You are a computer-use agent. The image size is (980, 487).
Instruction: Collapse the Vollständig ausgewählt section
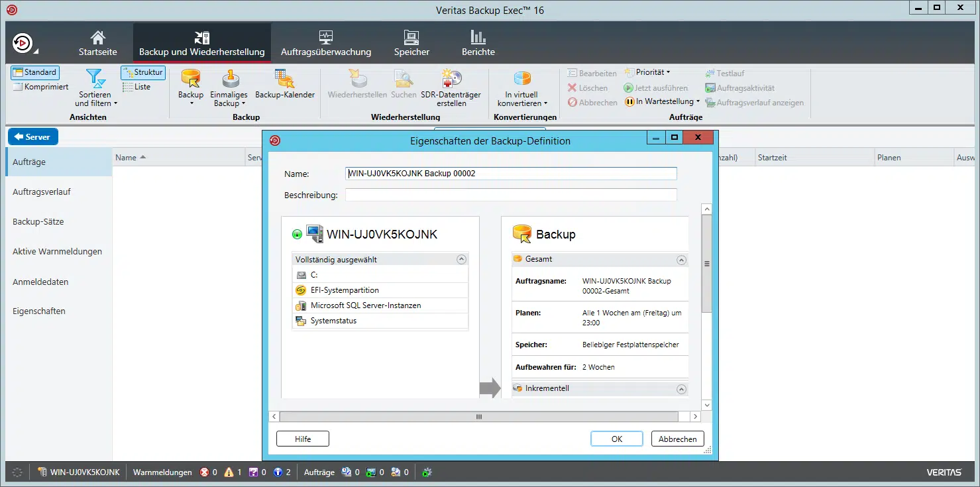pos(461,260)
